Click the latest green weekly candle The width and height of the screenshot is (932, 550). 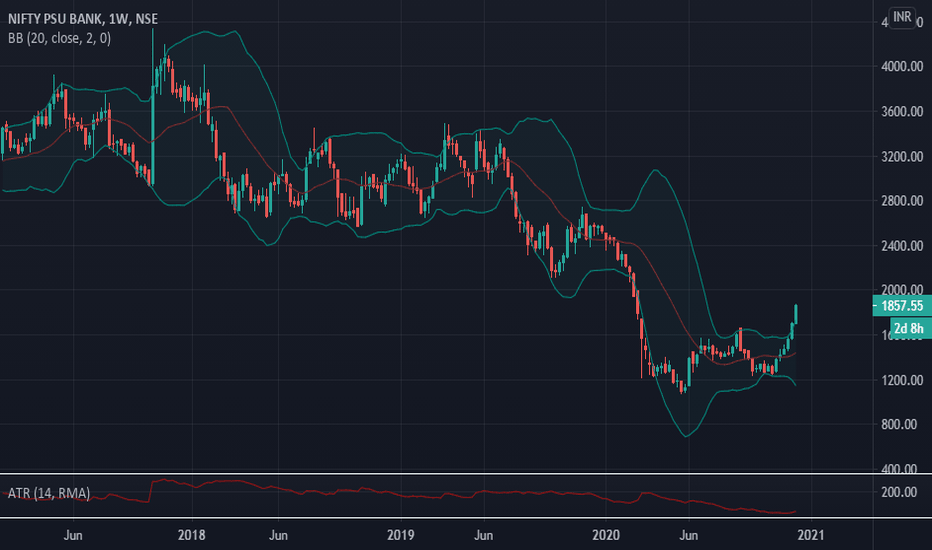(796, 314)
